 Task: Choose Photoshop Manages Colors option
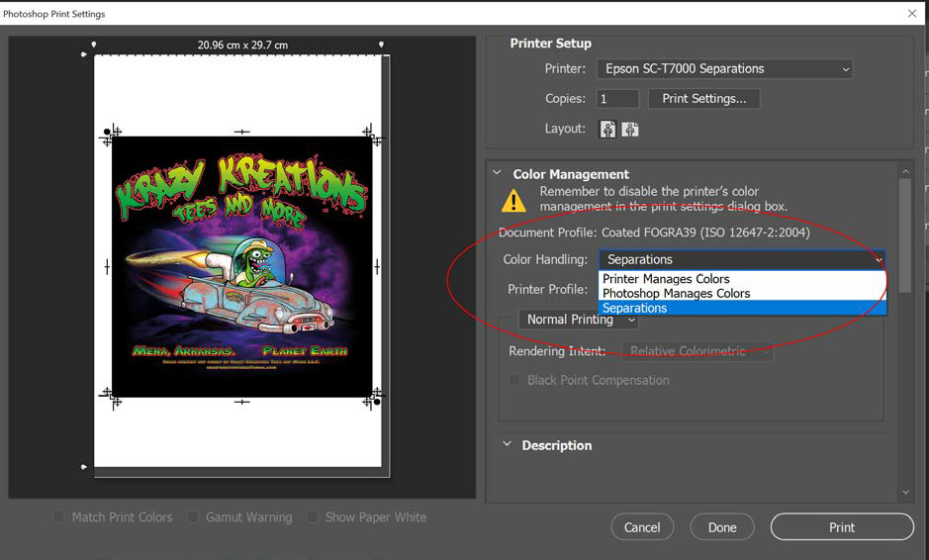point(742,293)
